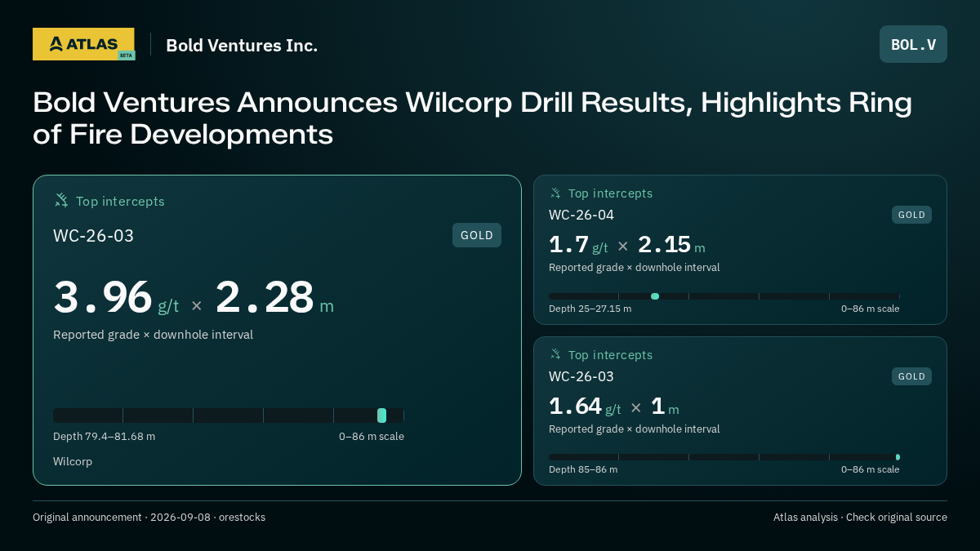Viewport: 980px width, 551px height.
Task: Click the 3.96 g/t grade value
Action: point(116,298)
